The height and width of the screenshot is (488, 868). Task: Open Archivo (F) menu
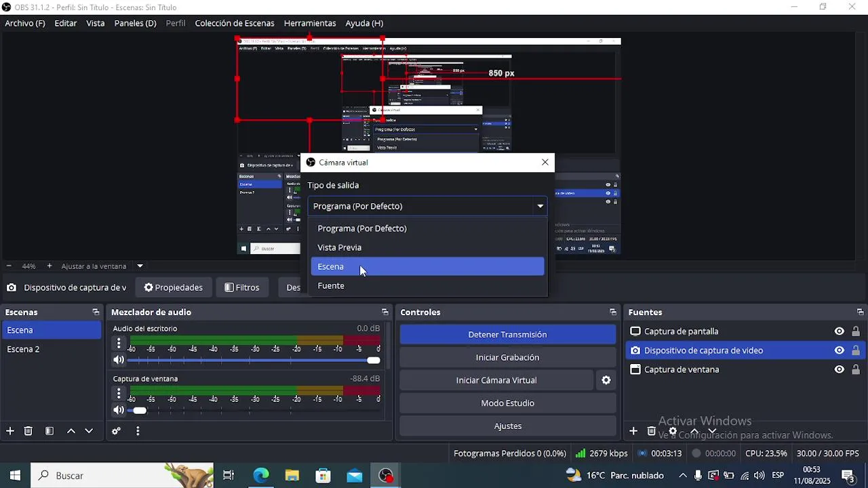[x=25, y=23]
